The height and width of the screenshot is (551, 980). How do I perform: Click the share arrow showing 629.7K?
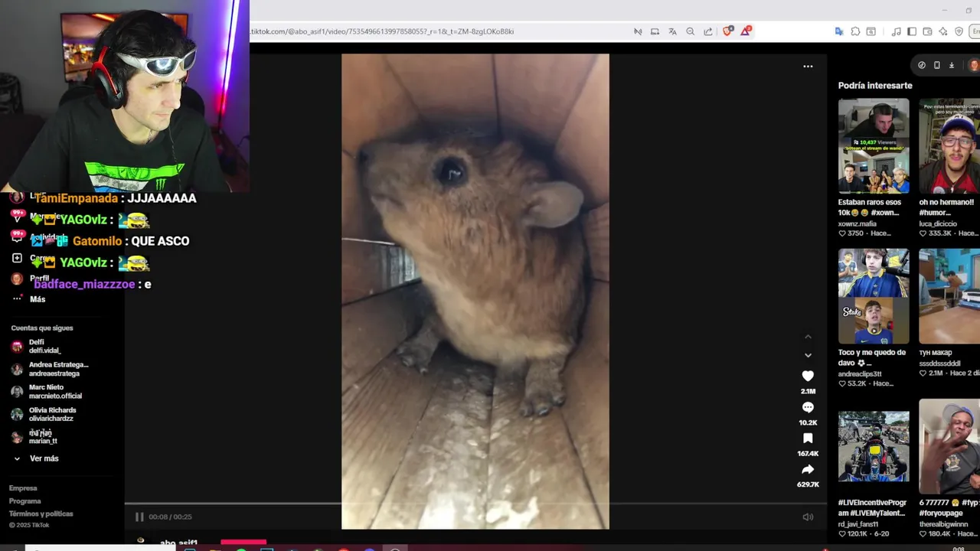tap(808, 469)
